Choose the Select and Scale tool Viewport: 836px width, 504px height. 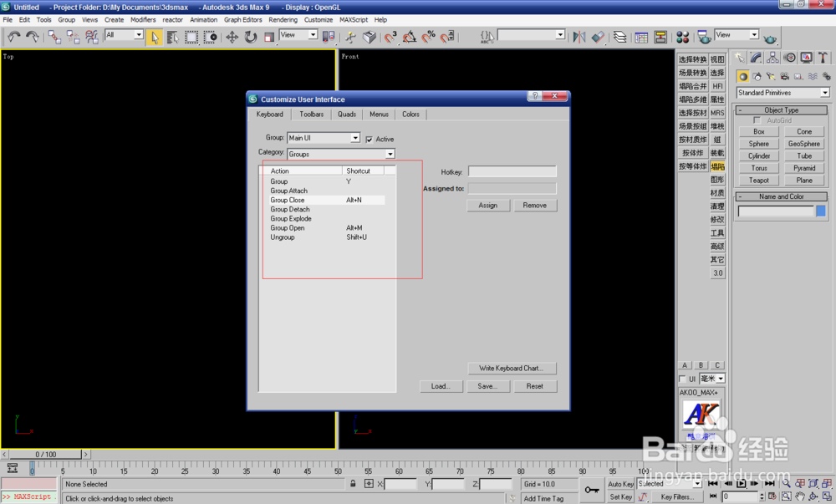click(269, 37)
